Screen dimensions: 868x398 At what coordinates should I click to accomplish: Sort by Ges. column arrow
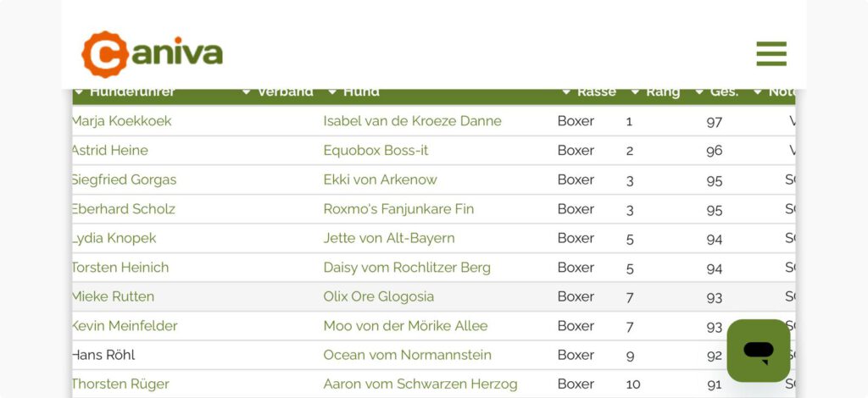[x=699, y=92]
